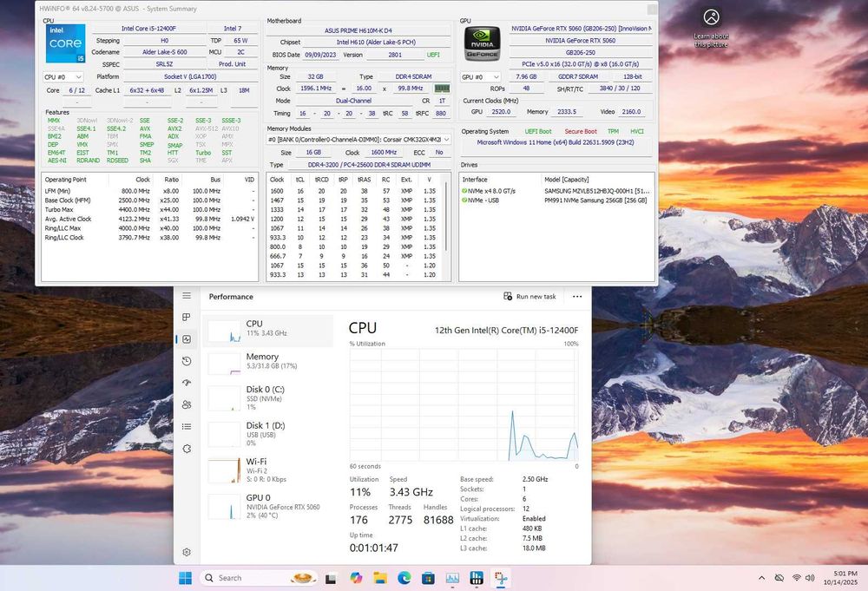Screen dimensions: 868x591
Task: Go to Processes page in Task Manager
Action: point(187,317)
